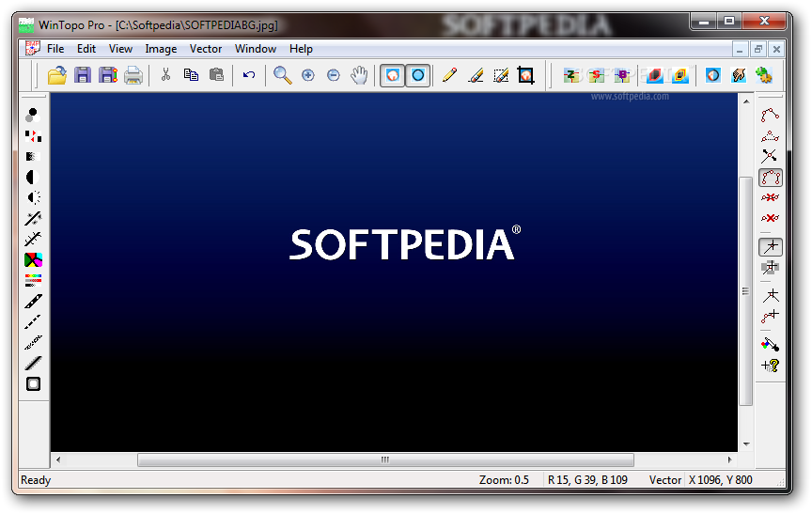Viewport: 812px width, 514px height.
Task: Click the grey scale circles icon
Action: 33,115
